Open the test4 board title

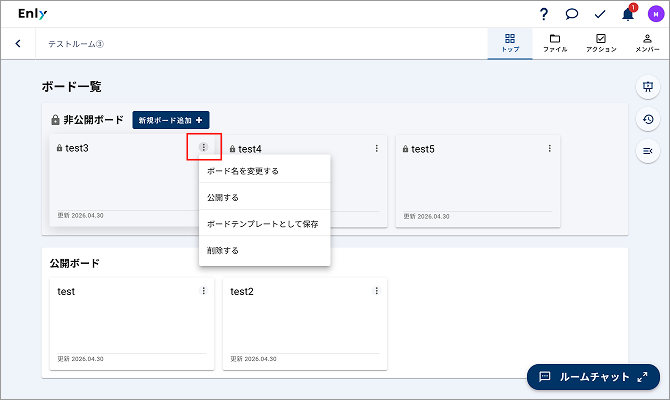click(x=250, y=149)
